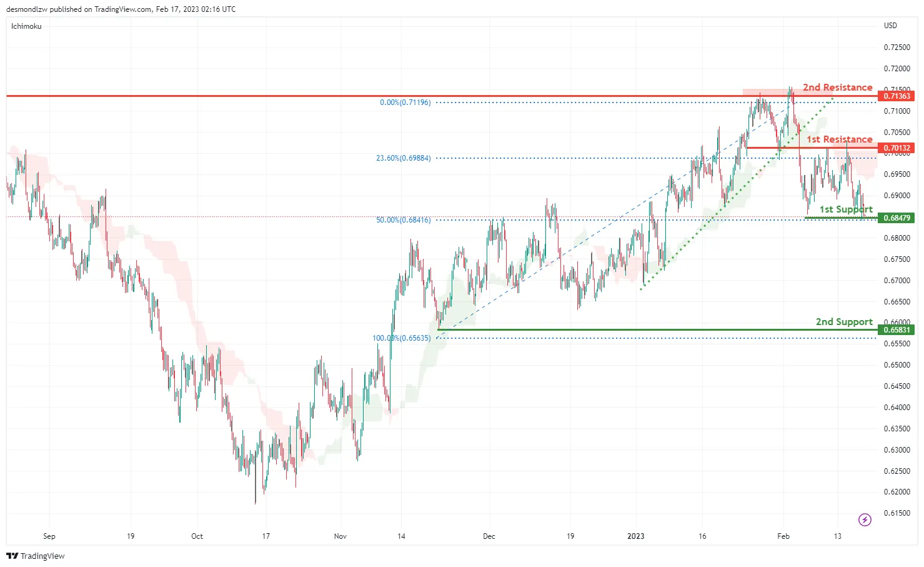Click the 0.69500 price axis value
Screen dimensions: 924x567
coord(897,174)
